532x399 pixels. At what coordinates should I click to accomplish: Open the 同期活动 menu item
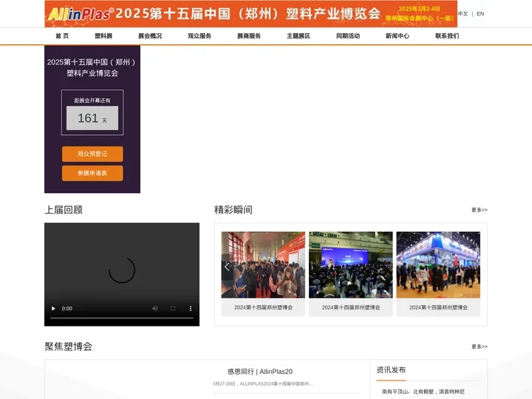tap(348, 36)
